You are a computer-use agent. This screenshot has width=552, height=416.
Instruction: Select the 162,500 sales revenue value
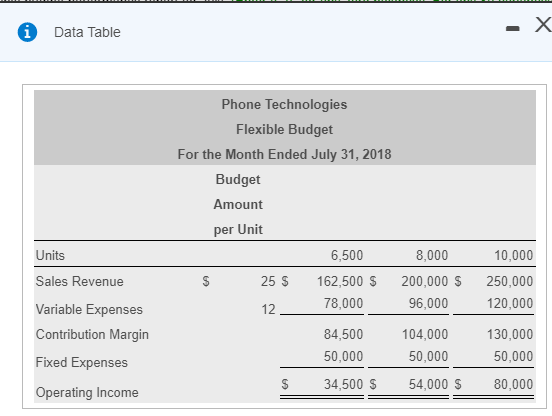(340, 281)
